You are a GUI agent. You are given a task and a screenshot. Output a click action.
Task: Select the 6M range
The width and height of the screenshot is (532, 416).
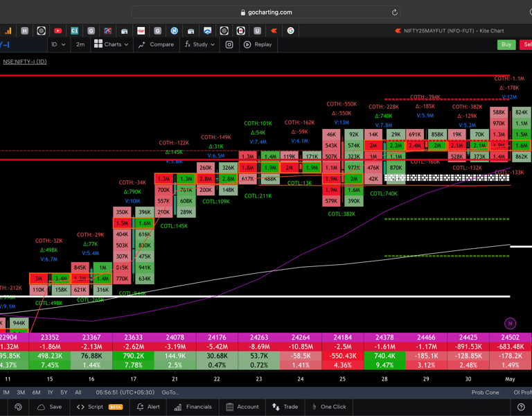click(x=36, y=392)
